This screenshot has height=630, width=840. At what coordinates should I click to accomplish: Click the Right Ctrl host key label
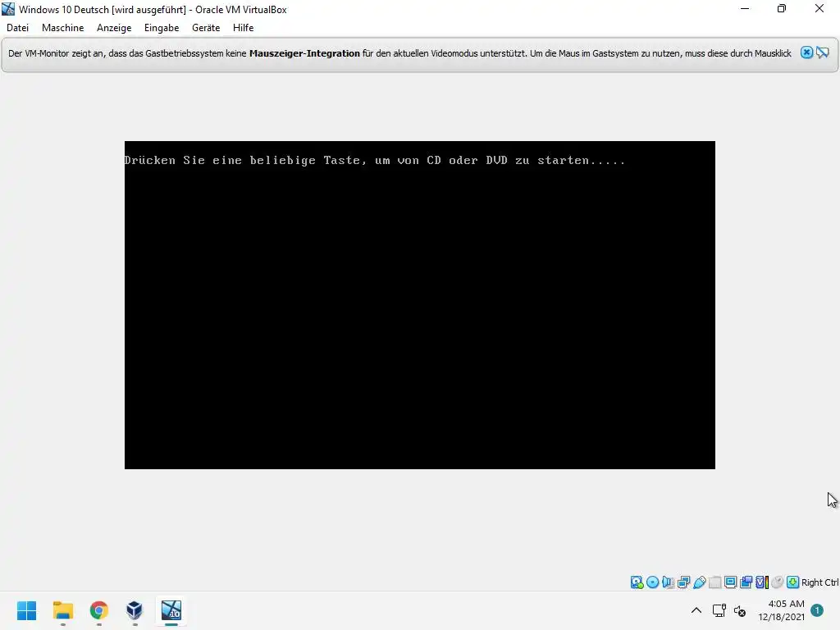(819, 582)
